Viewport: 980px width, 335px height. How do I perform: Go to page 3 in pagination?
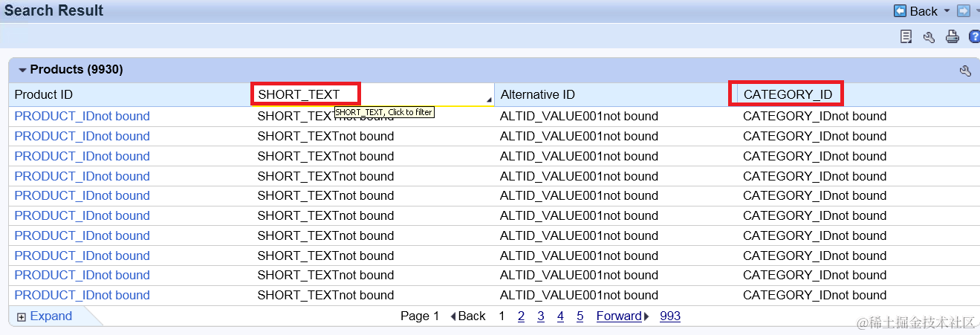pyautogui.click(x=541, y=316)
